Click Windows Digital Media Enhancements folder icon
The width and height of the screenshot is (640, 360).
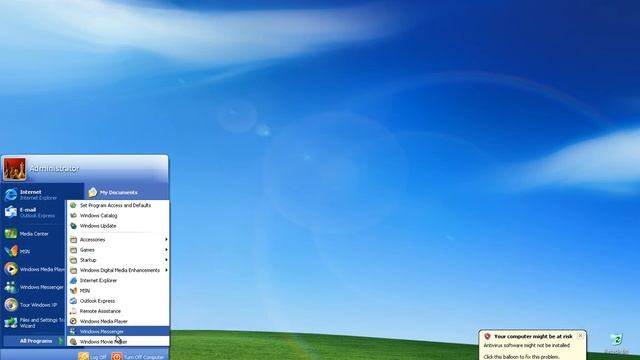pos(73,270)
